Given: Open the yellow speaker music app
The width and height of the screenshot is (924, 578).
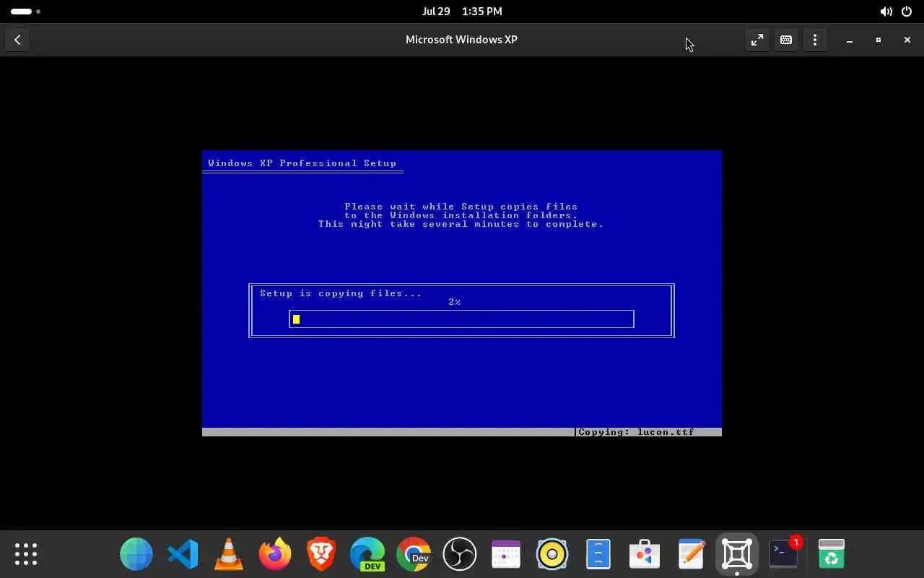Looking at the screenshot, I should (552, 554).
